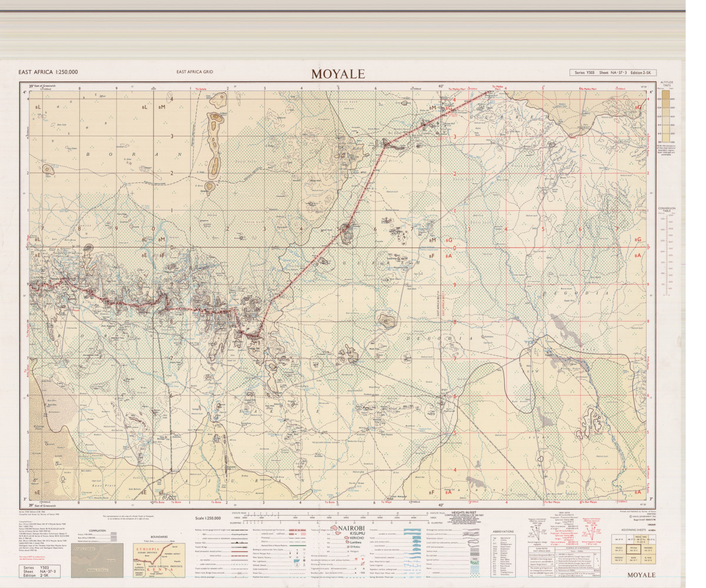The height and width of the screenshot is (588, 706).
Task: Select the Ol Kalou town legend symbol
Action: click(347, 547)
